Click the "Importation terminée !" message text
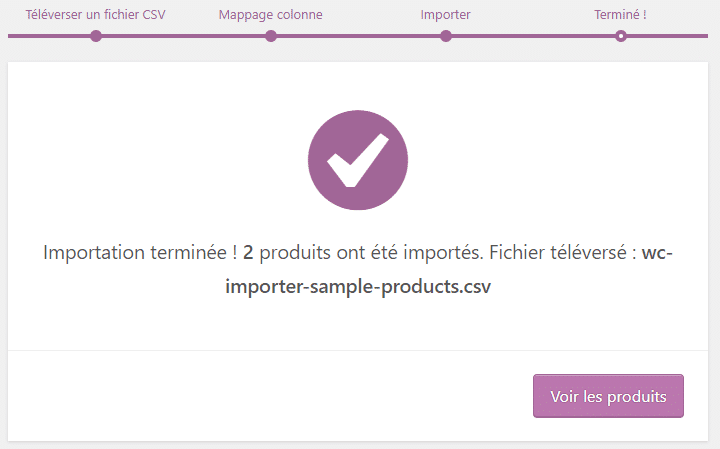The image size is (720, 449). (140, 253)
